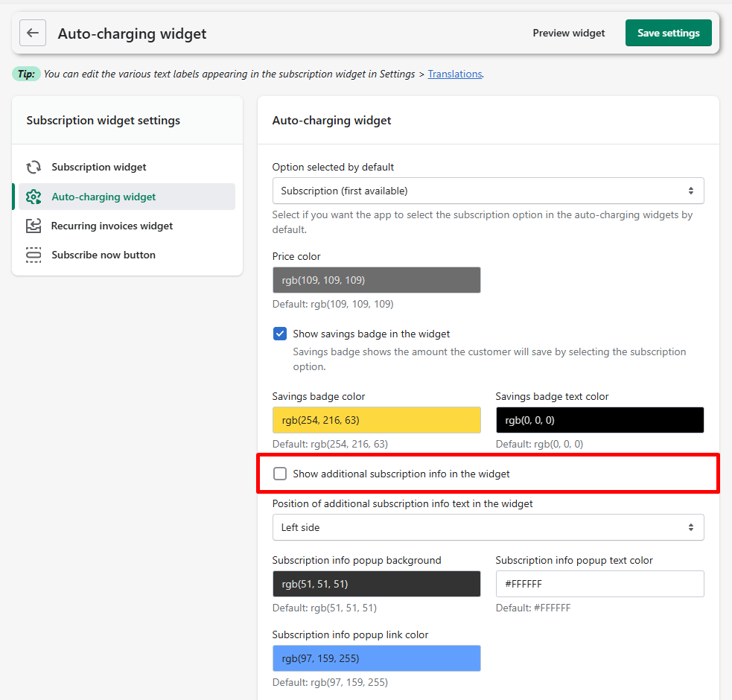Open the Translations link
The width and height of the screenshot is (732, 700).
[455, 74]
